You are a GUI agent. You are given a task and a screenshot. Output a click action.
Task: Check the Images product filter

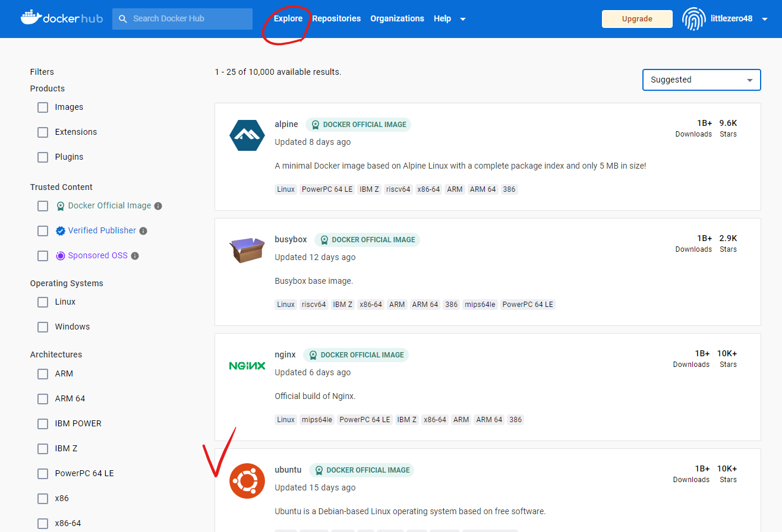coord(43,107)
